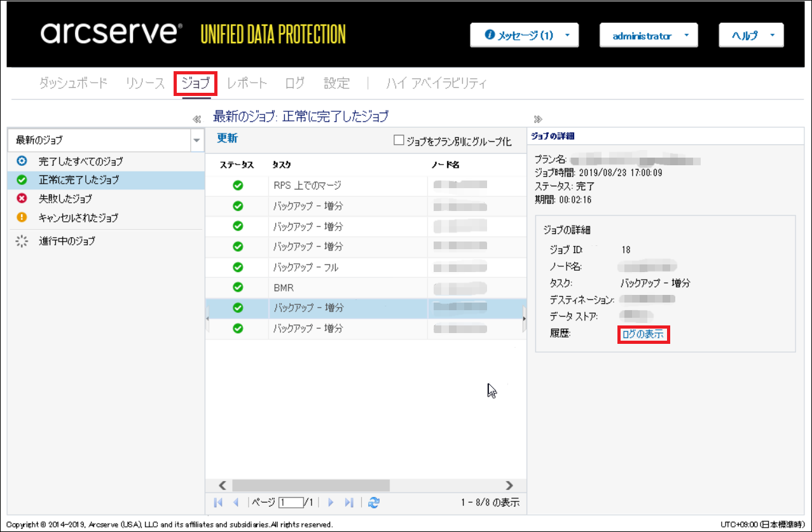This screenshot has width=812, height=532.
Task: Click the ジョブ ID value 18
Action: 626,250
